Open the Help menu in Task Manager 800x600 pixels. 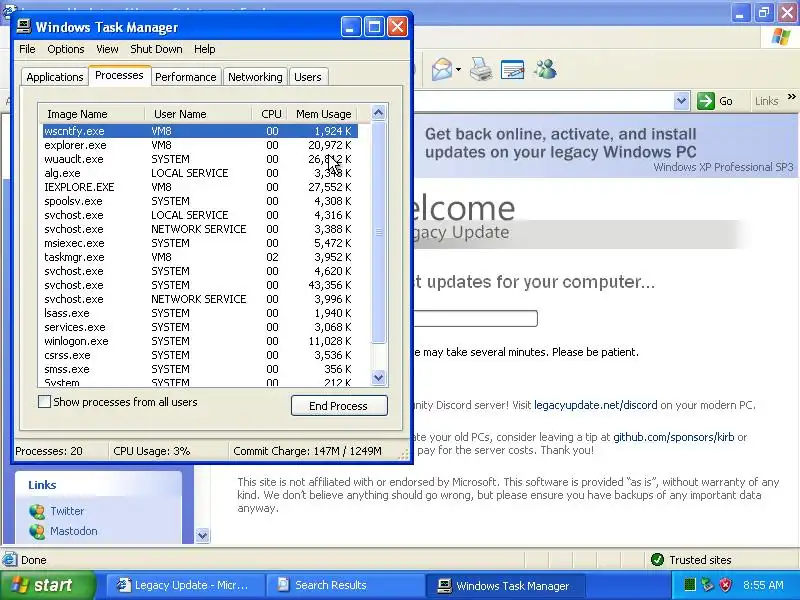(x=205, y=49)
